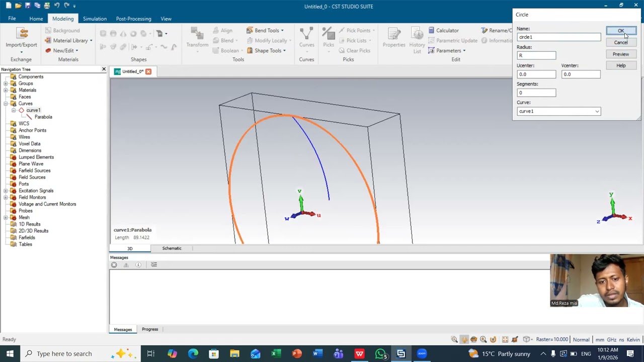Switch to the Schematic view tab
The width and height of the screenshot is (644, 362).
click(172, 248)
